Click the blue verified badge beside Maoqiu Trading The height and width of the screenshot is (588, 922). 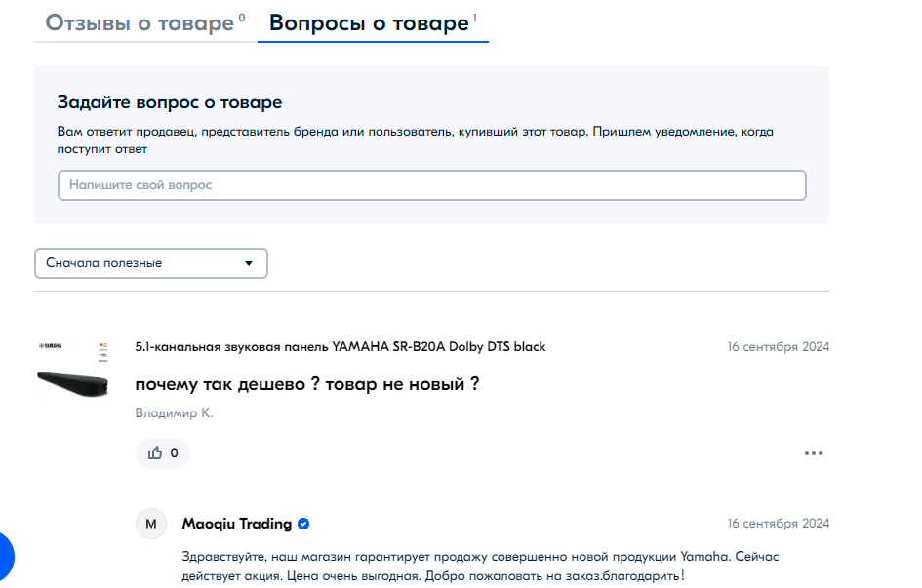303,524
